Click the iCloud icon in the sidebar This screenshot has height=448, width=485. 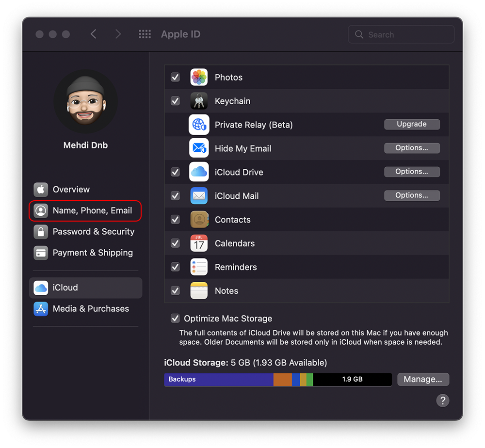click(41, 288)
